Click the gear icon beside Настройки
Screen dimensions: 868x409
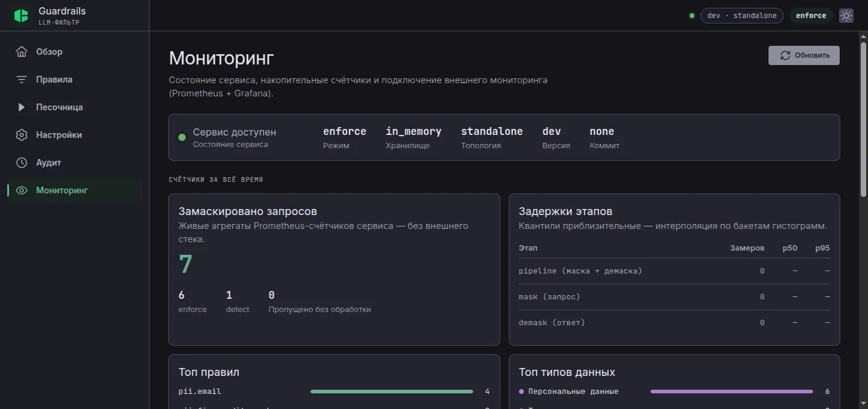coord(22,135)
